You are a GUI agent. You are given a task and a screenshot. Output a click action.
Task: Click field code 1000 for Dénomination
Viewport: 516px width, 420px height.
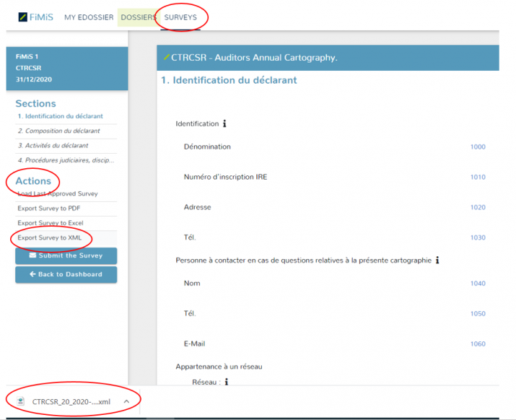478,146
